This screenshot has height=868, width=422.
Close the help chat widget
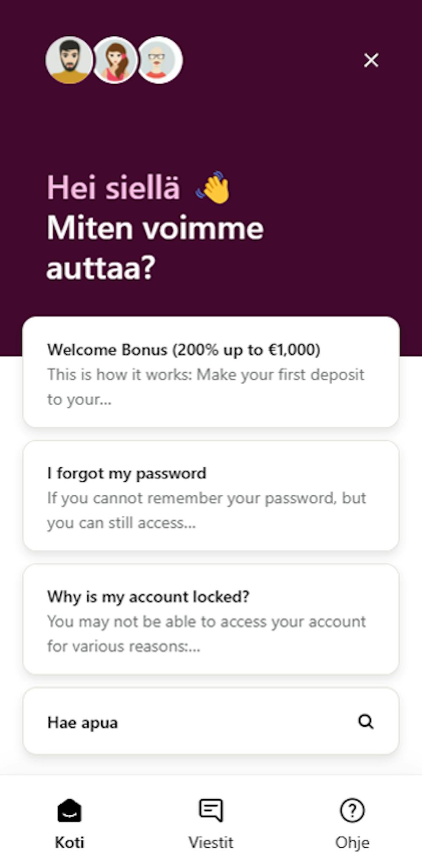click(371, 60)
